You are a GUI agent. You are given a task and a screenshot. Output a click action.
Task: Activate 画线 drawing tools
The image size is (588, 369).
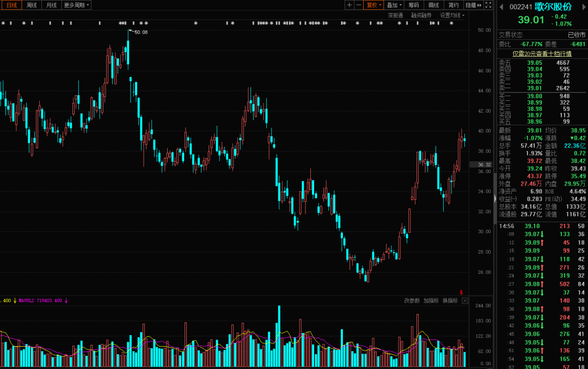coord(433,5)
